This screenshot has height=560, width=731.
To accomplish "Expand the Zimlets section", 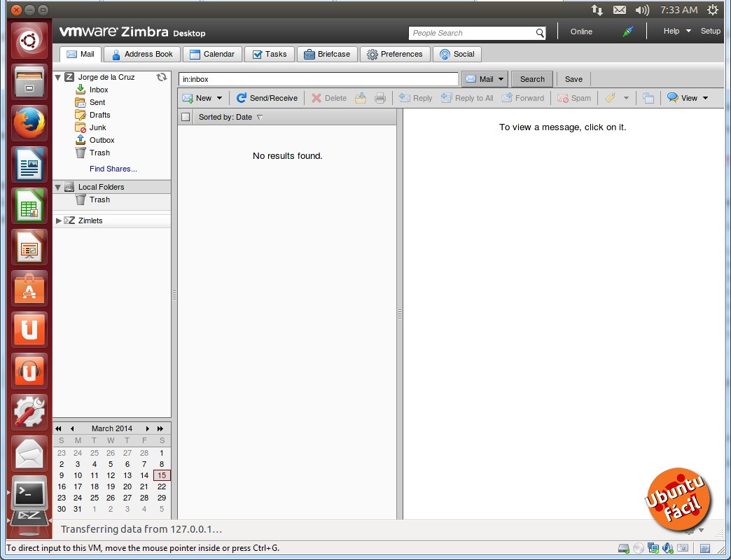I will click(58, 220).
